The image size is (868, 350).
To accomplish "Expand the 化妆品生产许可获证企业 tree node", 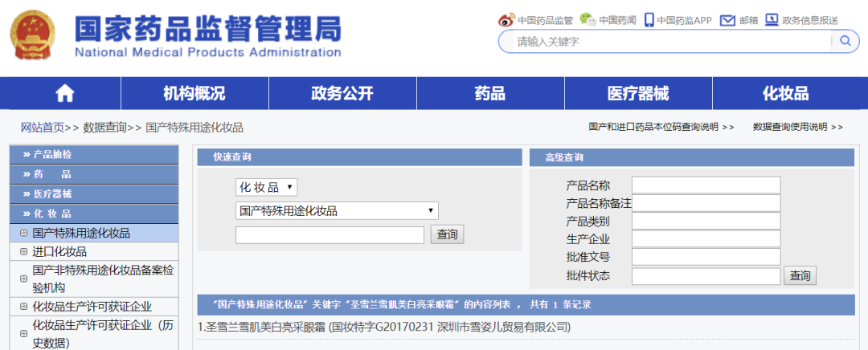I will pyautogui.click(x=23, y=307).
